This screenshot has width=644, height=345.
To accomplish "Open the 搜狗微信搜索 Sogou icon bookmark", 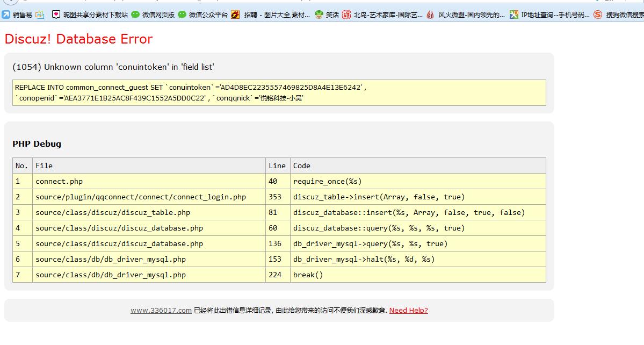I will coord(598,15).
